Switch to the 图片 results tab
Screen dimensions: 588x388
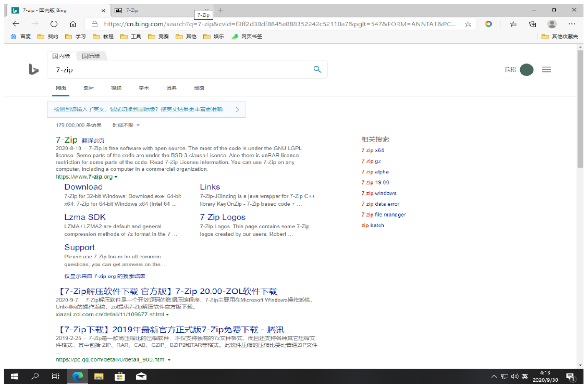pos(89,88)
